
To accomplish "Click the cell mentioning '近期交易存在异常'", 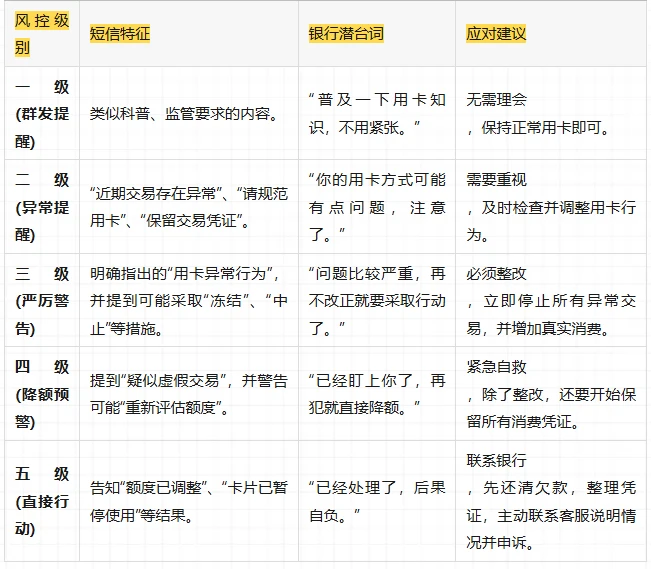I will (189, 207).
